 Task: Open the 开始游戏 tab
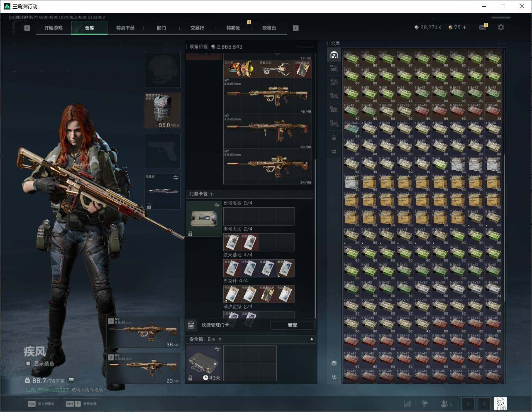click(x=54, y=28)
